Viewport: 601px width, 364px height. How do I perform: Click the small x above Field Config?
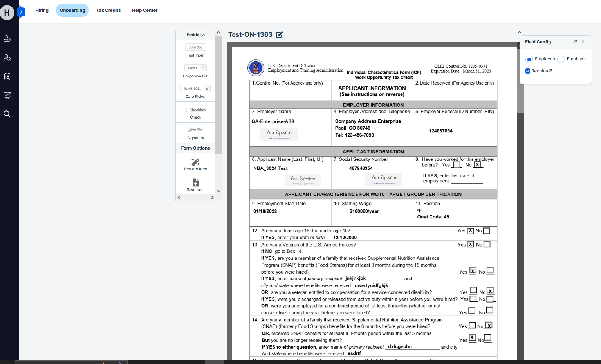click(520, 32)
